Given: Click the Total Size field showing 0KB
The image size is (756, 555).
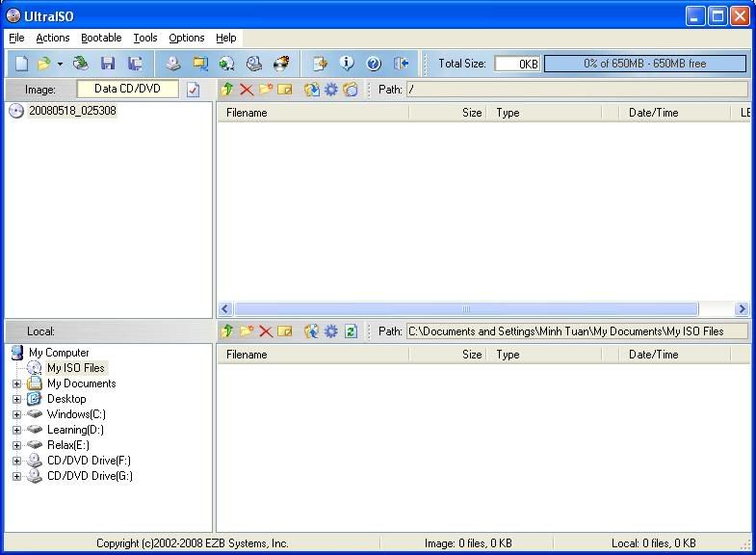Looking at the screenshot, I should (517, 64).
